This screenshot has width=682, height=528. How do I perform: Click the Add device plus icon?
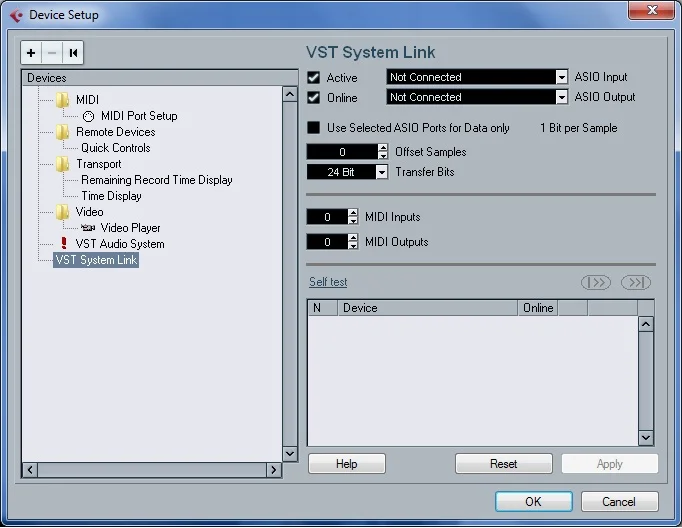[x=31, y=53]
